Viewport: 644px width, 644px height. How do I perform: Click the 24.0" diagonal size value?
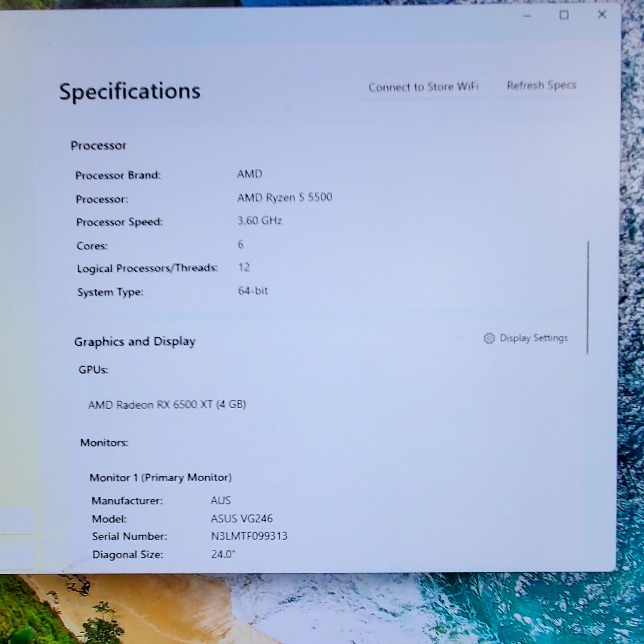coord(223,554)
